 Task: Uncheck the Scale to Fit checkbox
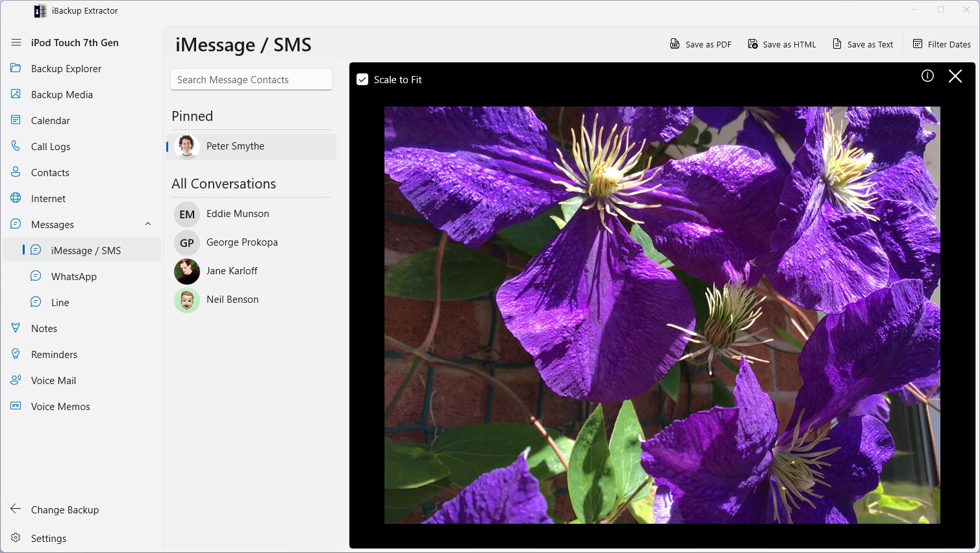pos(362,80)
